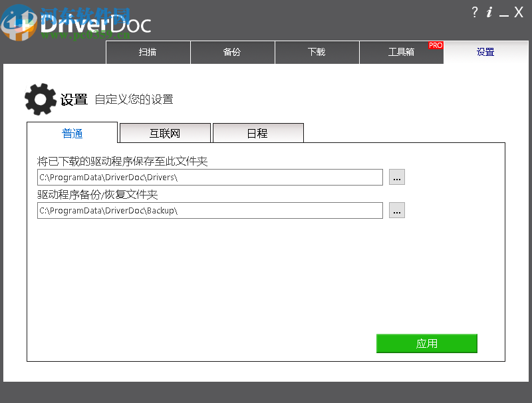Image resolution: width=532 pixels, height=403 pixels.
Task: Click inside the backup folder path field
Action: [x=209, y=210]
